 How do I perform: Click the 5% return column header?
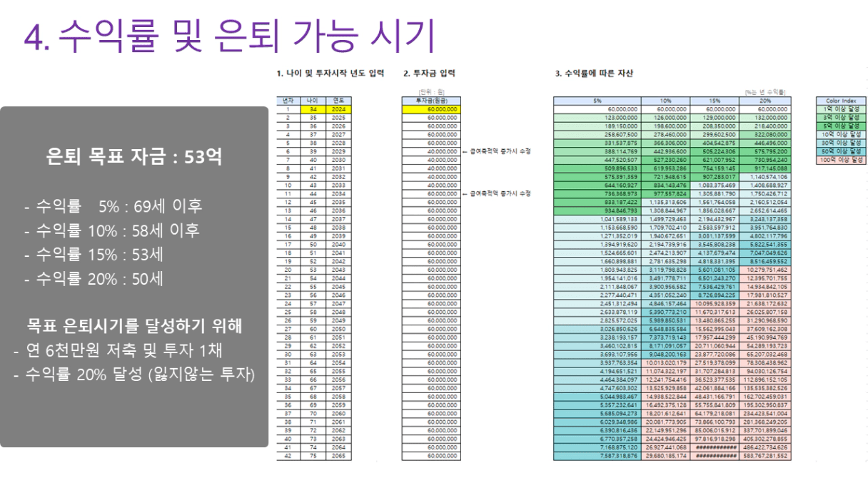[597, 101]
